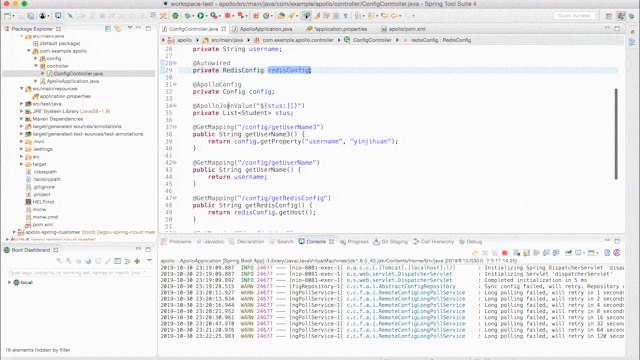The image size is (640, 360).
Task: Toggle Scroll Lock in Console toolbar
Action: click(x=527, y=253)
